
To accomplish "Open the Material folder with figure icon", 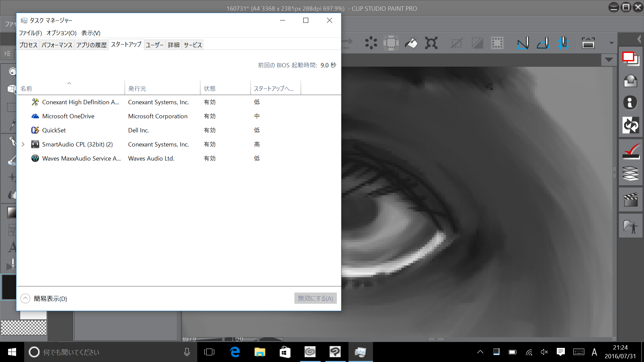I will click(x=630, y=227).
